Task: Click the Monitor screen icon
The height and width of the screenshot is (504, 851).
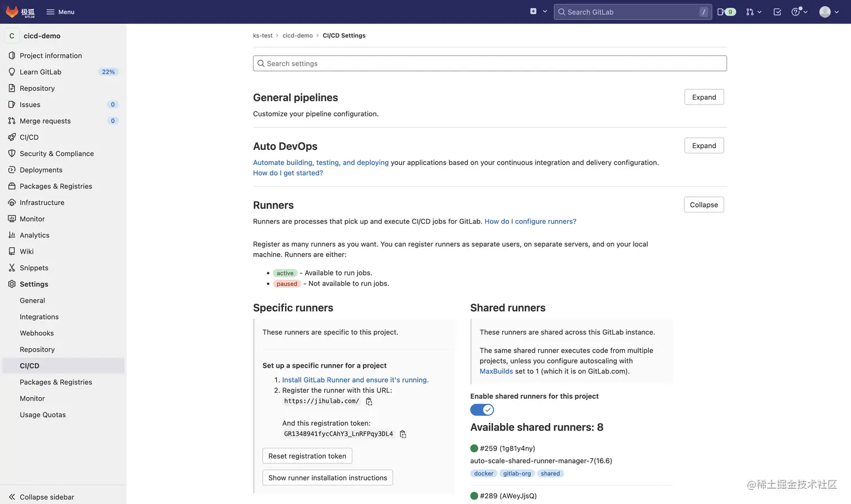Action: 12,219
